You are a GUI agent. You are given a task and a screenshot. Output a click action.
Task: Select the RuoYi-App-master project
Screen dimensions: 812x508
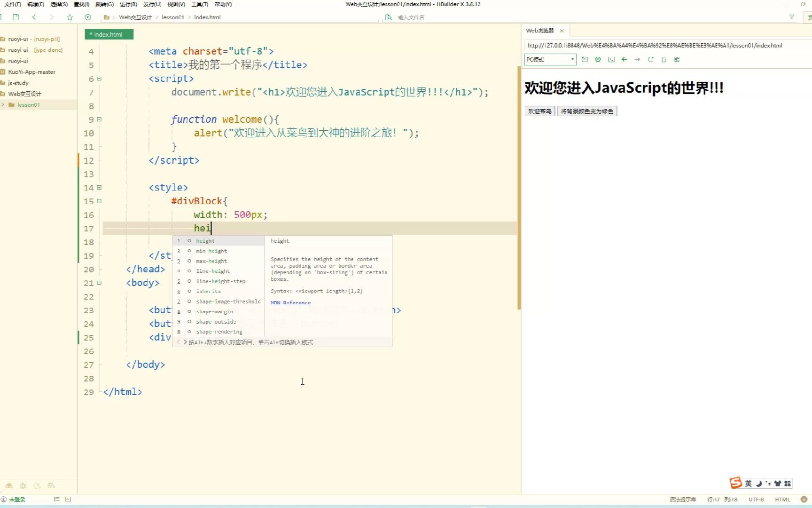pos(31,72)
